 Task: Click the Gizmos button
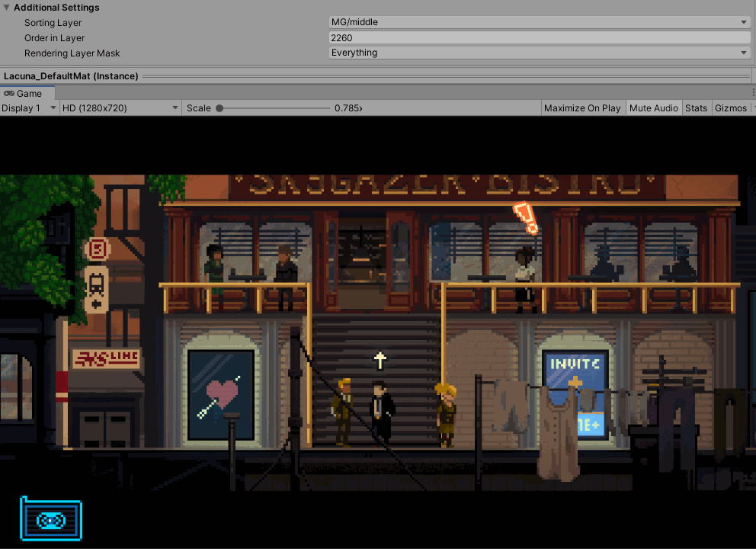(x=730, y=108)
